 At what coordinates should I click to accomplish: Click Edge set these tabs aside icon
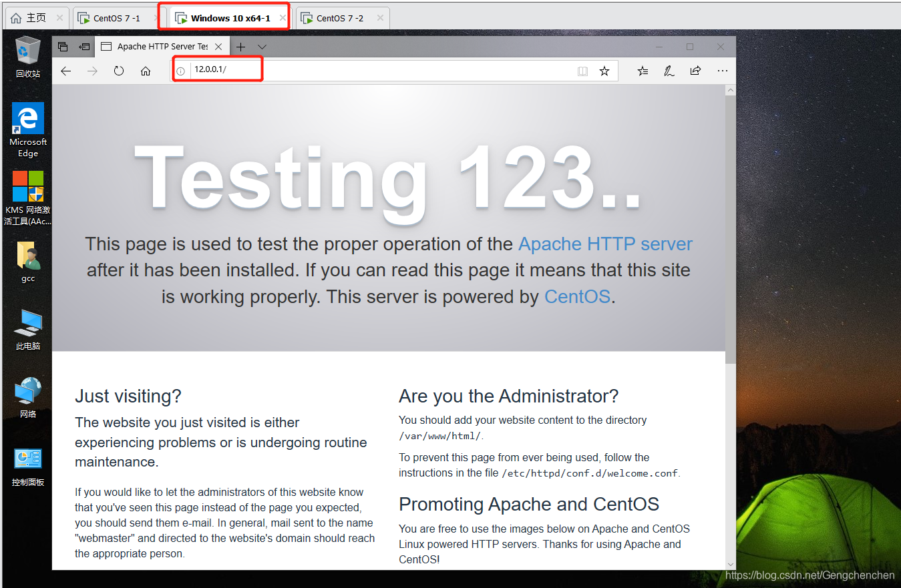point(84,47)
